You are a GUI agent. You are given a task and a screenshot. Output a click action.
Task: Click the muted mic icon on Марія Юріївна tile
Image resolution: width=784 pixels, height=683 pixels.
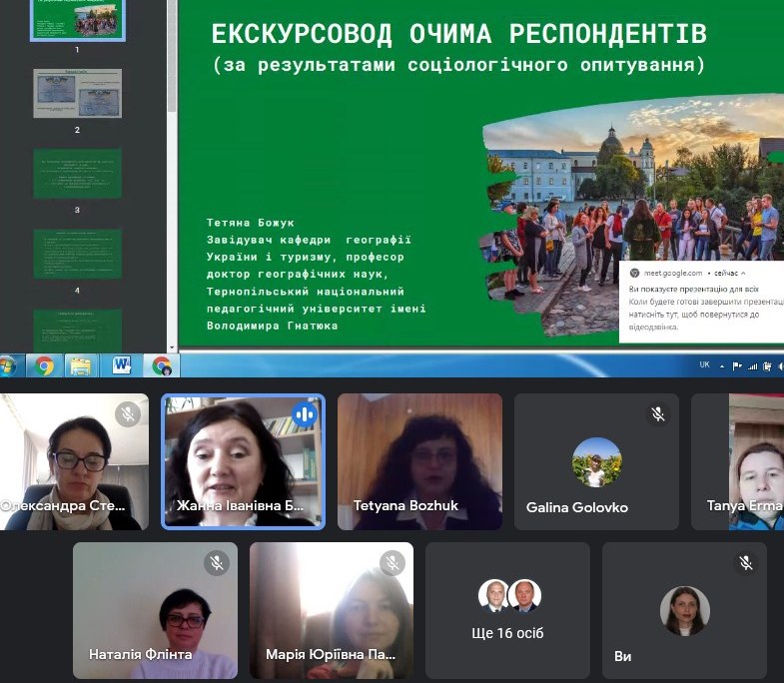[x=392, y=563]
